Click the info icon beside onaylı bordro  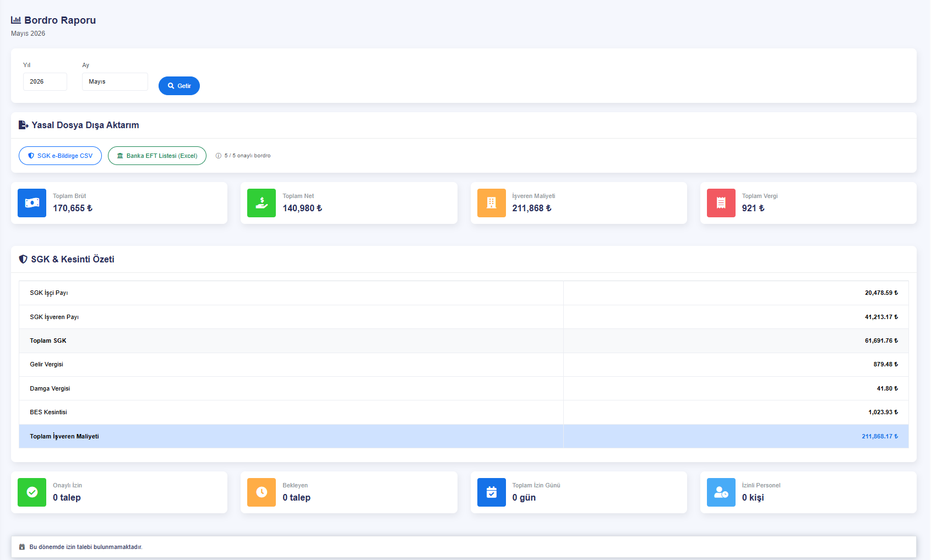click(219, 156)
